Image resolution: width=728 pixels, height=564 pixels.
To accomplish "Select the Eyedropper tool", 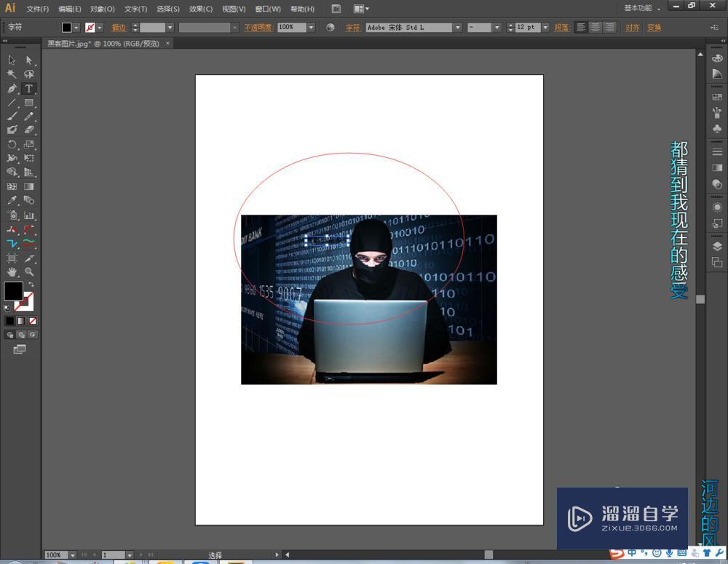I will (x=12, y=201).
